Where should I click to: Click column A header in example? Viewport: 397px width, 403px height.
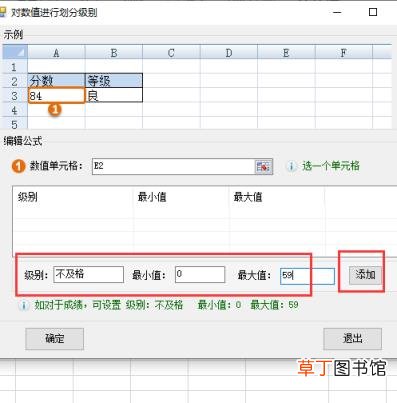point(56,53)
